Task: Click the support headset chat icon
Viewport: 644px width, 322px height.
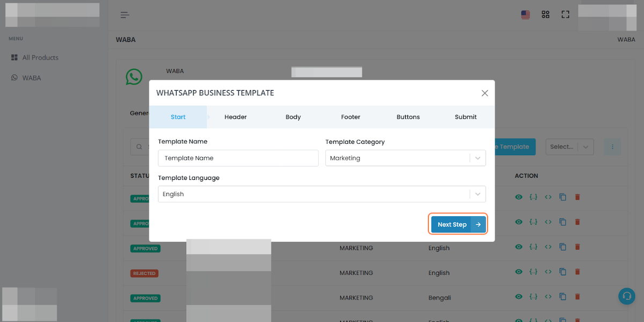Action: tap(626, 296)
